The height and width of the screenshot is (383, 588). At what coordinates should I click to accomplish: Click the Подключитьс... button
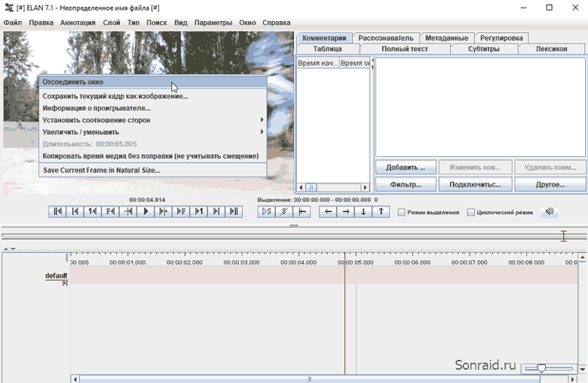pos(475,185)
